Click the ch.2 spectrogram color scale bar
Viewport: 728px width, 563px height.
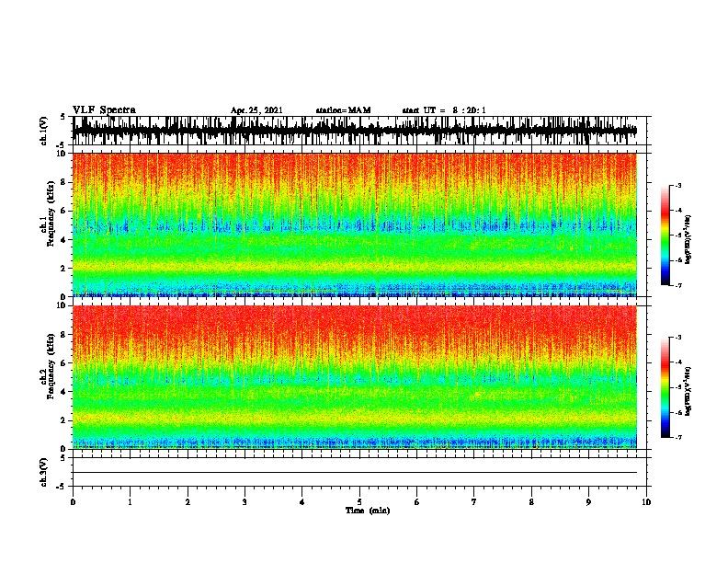(665, 387)
